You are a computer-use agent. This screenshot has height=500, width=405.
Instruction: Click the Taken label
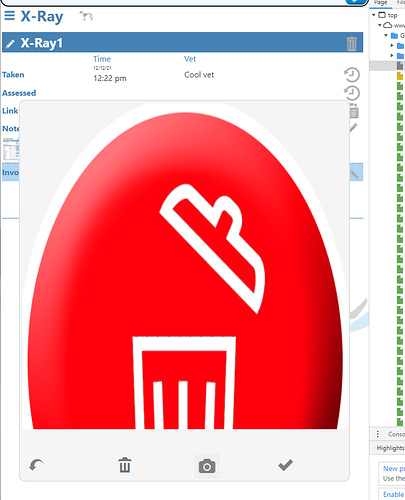(13, 75)
